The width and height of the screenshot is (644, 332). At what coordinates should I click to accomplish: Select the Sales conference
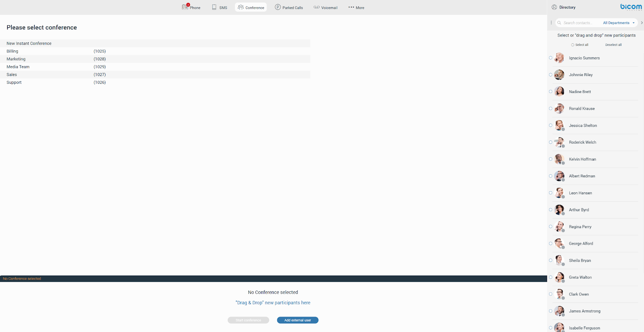click(x=155, y=74)
